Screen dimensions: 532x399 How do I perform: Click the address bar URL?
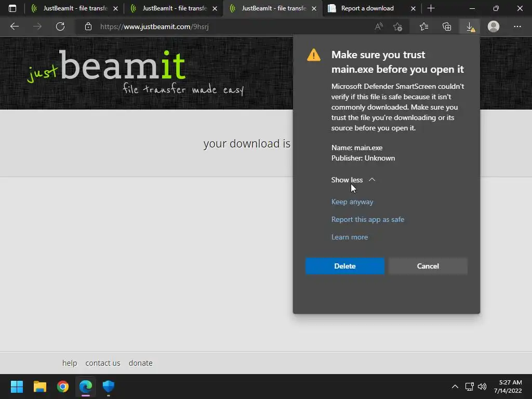[x=154, y=26]
